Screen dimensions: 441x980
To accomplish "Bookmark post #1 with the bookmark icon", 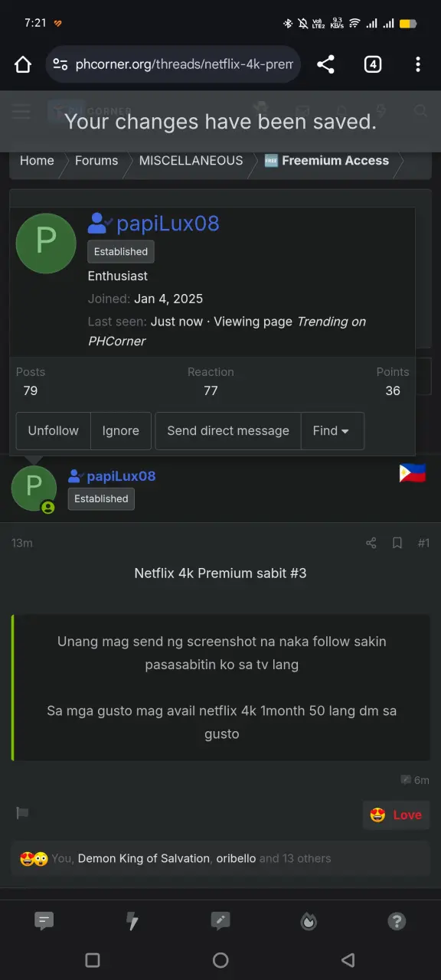I will point(397,543).
